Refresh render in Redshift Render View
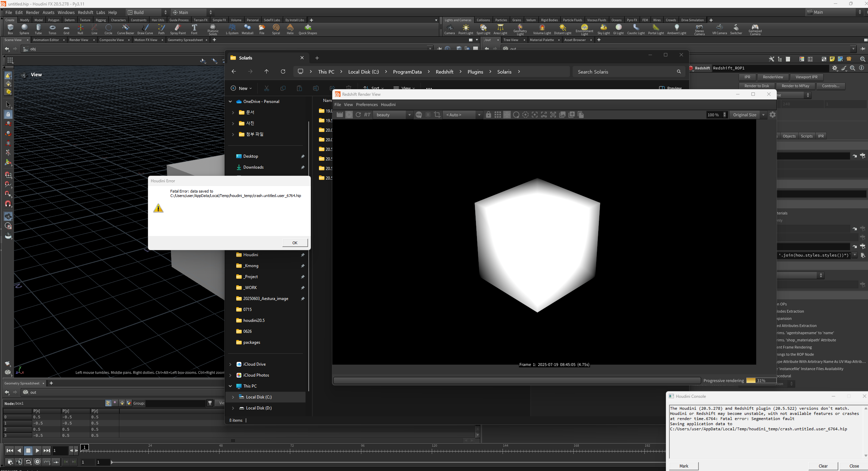Viewport: 868px width, 471px height. click(x=358, y=115)
